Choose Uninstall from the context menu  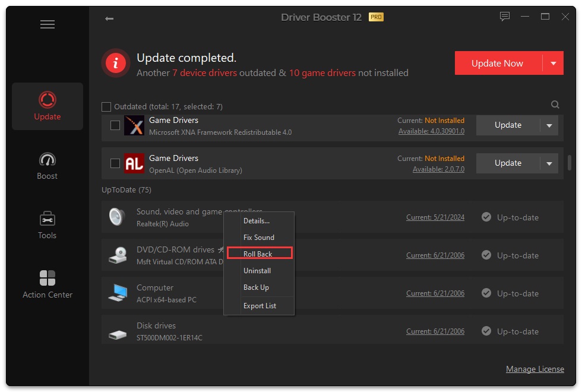pyautogui.click(x=259, y=271)
